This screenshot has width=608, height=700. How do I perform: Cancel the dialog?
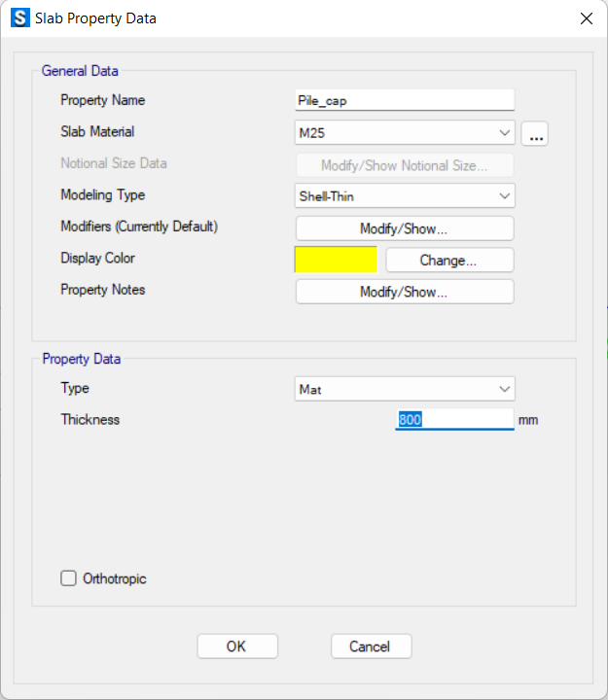[x=372, y=647]
